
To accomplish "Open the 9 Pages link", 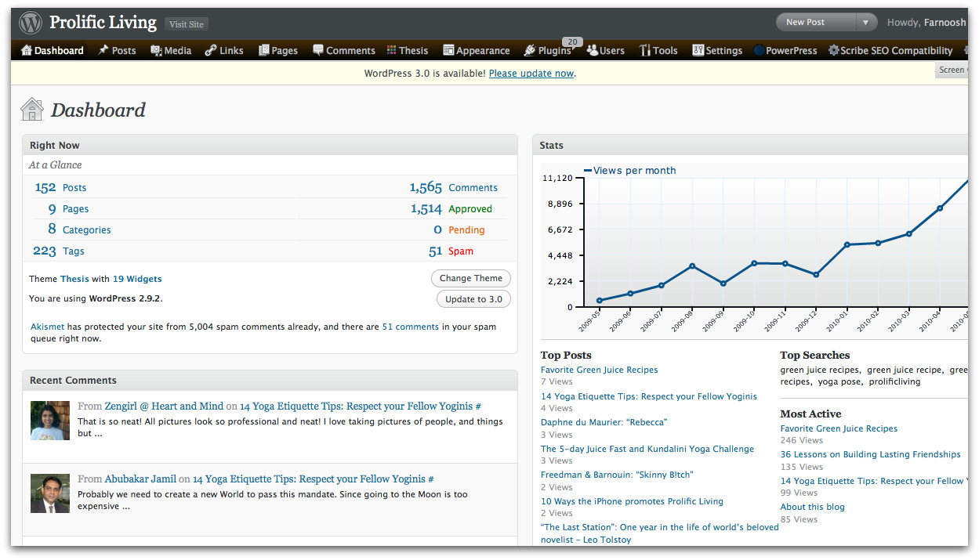I will [x=68, y=208].
